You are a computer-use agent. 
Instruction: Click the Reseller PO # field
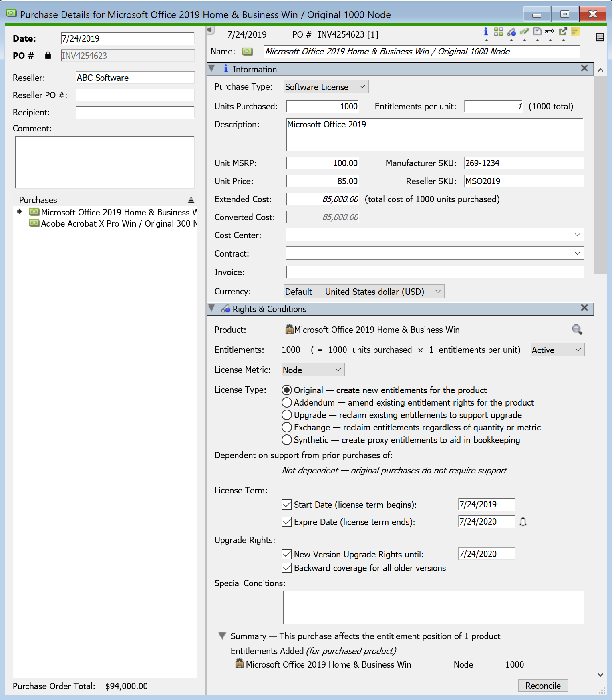coord(135,95)
